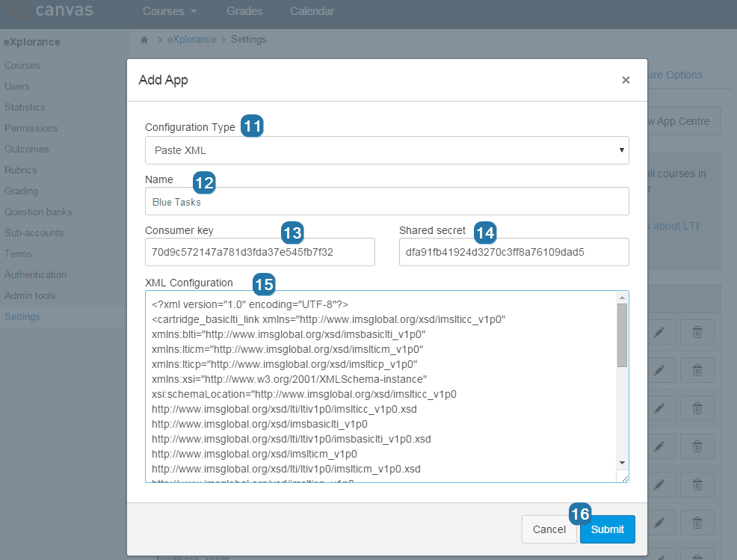Click the XML text area scrollbar thumb
This screenshot has width=737, height=560.
623,335
